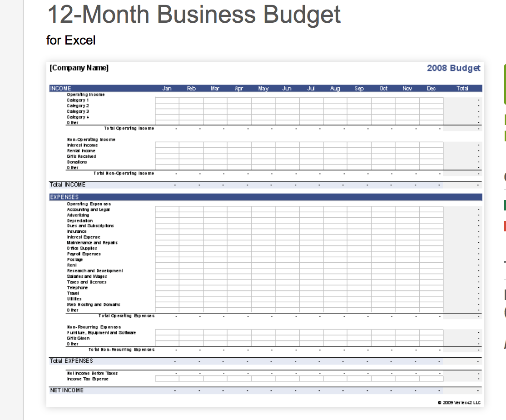Select the Category 1 income row label
Image resolution: width=506 pixels, height=420 pixels.
click(79, 100)
